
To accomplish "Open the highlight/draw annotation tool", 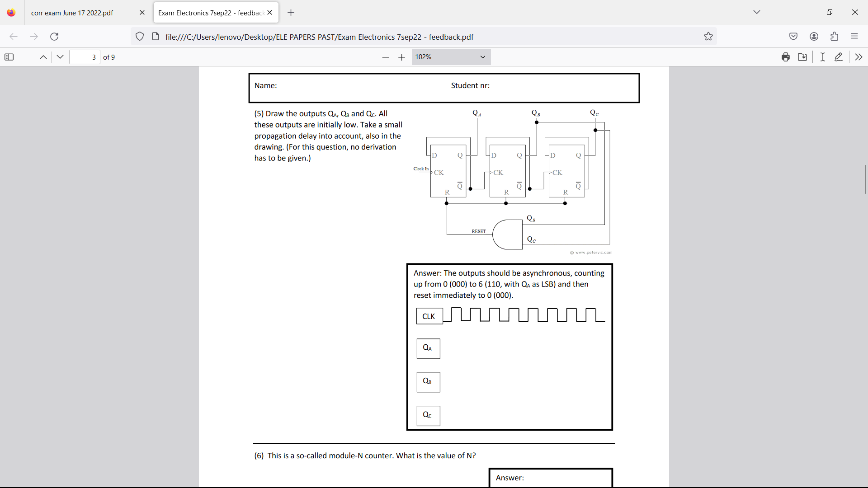I will (839, 57).
